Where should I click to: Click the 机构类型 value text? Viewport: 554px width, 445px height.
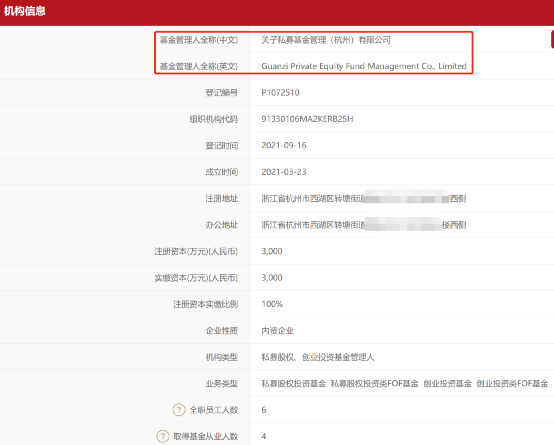tap(318, 357)
